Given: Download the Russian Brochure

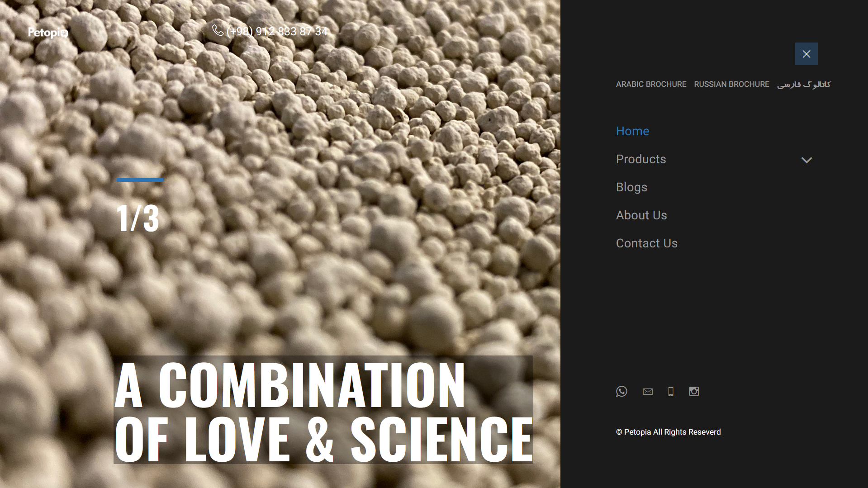Looking at the screenshot, I should pyautogui.click(x=731, y=84).
